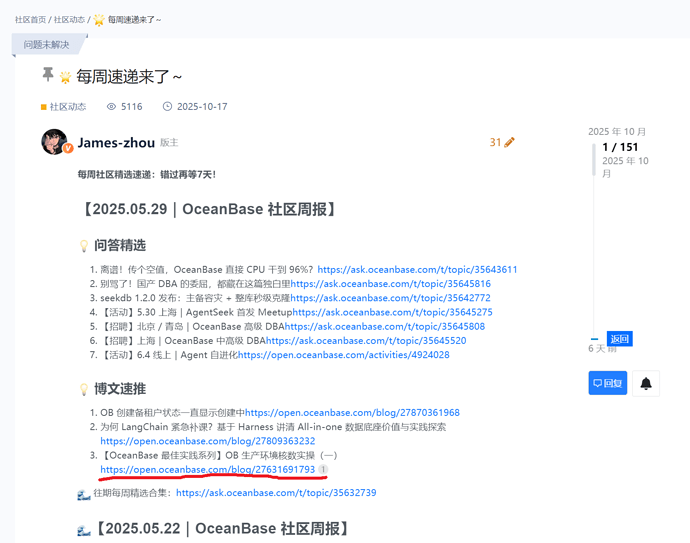
Task: Click the view count eye icon 5116
Action: tap(111, 106)
